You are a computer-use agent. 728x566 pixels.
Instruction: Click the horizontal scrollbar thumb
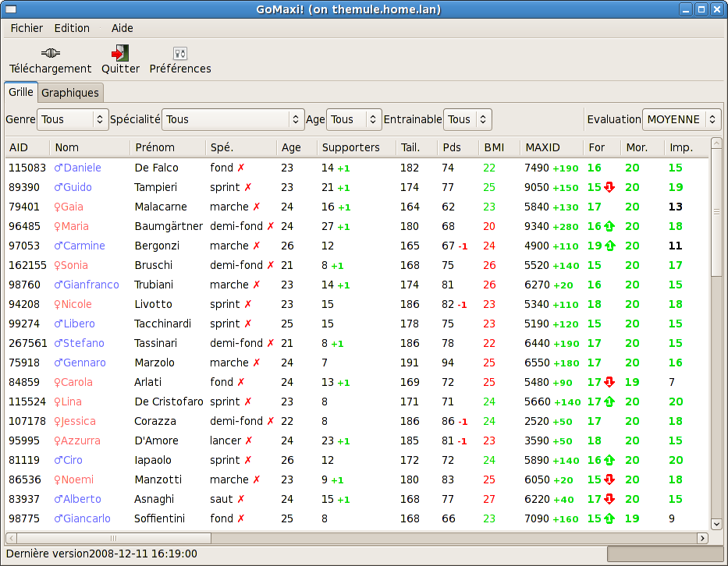[114, 538]
